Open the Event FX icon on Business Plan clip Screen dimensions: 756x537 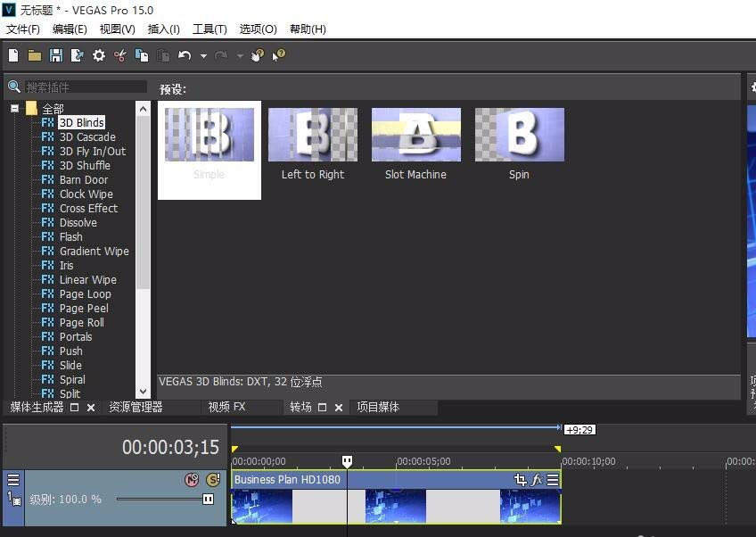point(535,480)
